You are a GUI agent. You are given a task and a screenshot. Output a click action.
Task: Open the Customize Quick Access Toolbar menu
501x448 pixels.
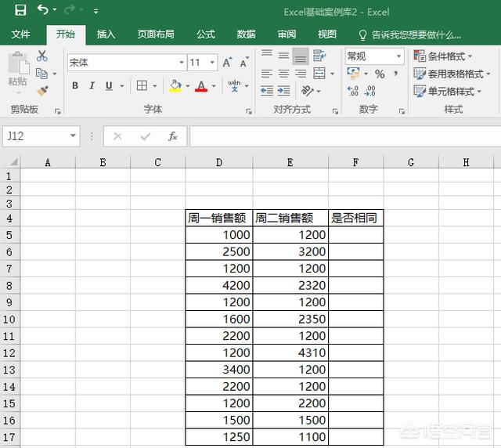point(96,12)
